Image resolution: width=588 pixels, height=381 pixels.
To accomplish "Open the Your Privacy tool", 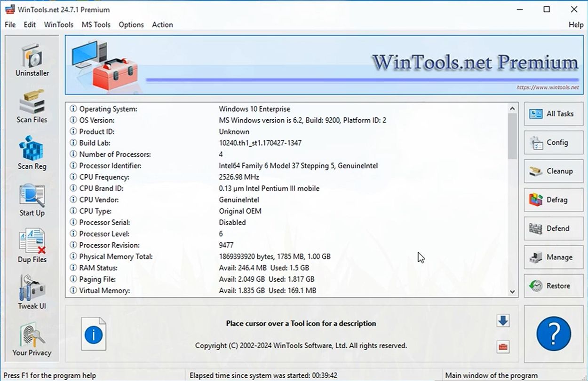I will (32, 339).
